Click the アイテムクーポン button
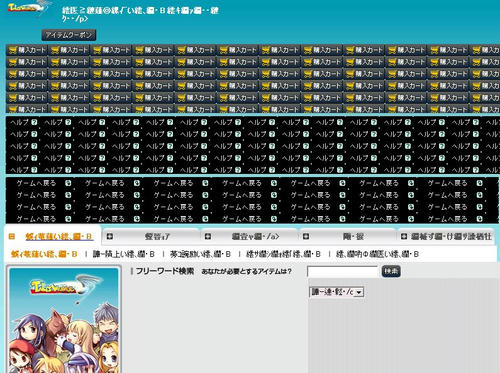This screenshot has width=500, height=373. coord(69,35)
